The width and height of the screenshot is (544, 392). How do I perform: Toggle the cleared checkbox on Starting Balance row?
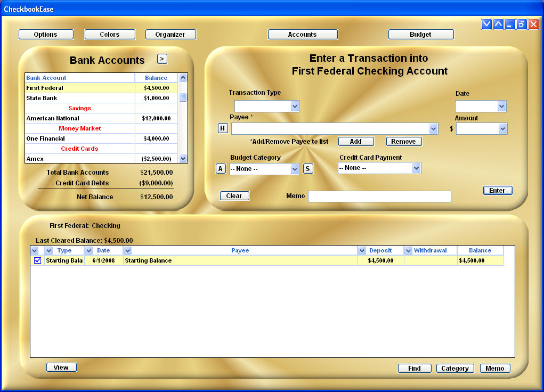click(37, 260)
